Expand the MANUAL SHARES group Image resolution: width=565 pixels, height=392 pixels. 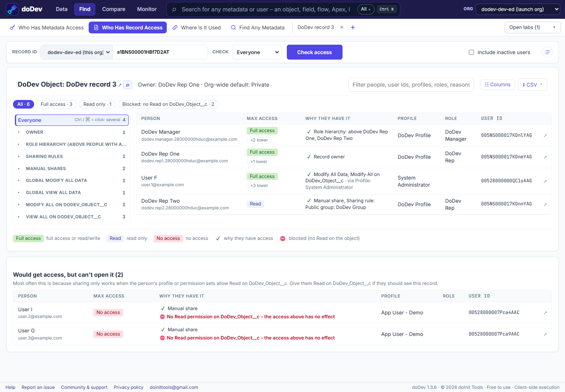click(72, 169)
